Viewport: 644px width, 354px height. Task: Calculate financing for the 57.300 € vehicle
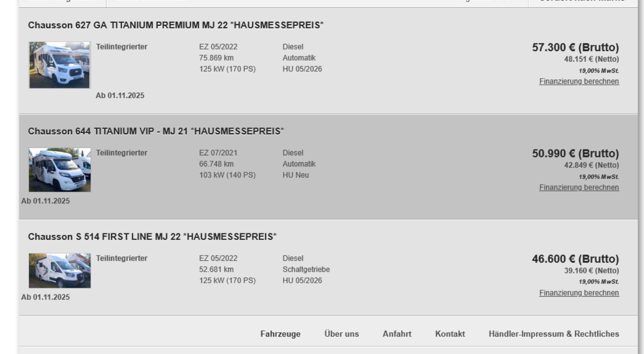(x=579, y=81)
